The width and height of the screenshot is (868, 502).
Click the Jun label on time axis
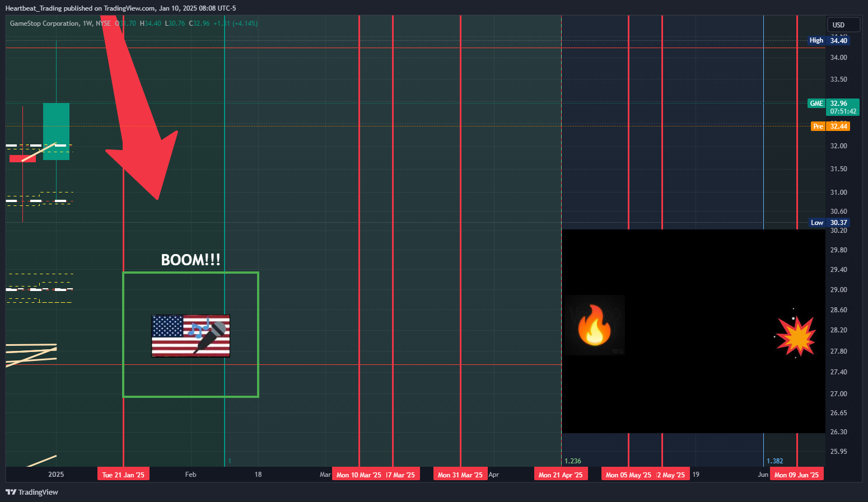coord(763,475)
